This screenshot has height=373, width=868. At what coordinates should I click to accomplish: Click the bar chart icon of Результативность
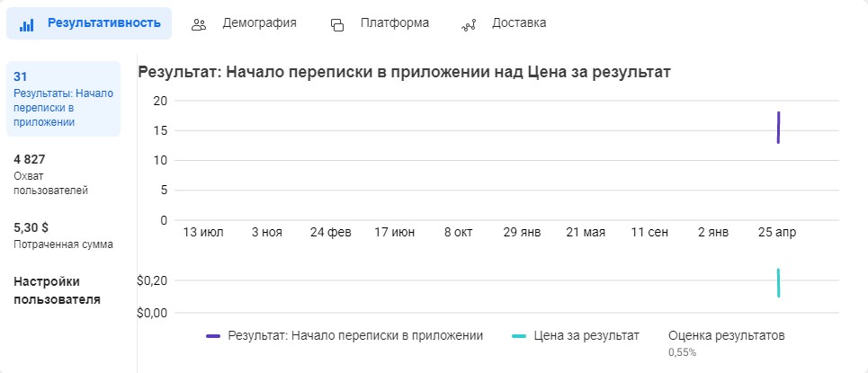[x=27, y=25]
